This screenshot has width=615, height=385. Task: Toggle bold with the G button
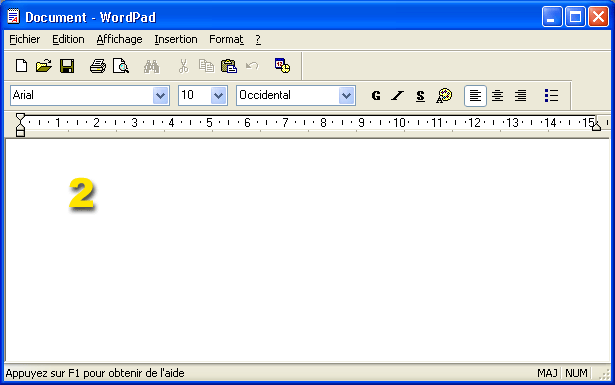click(x=376, y=96)
